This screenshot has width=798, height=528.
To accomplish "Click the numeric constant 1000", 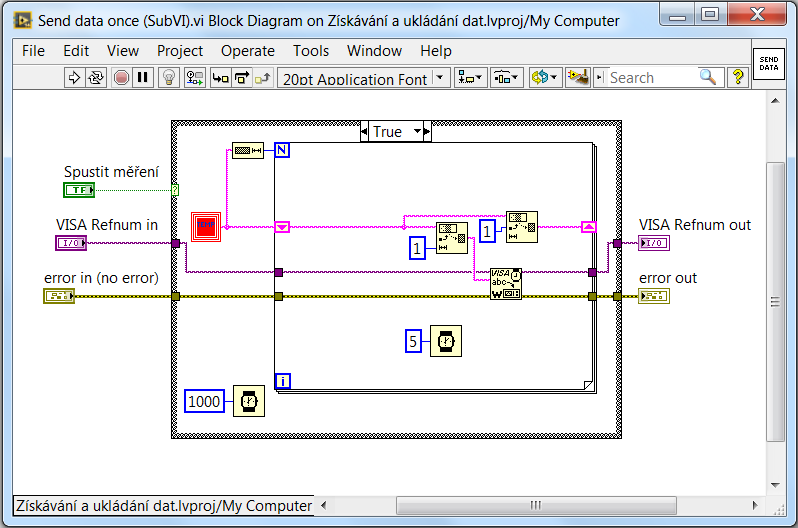I will pos(204,401).
